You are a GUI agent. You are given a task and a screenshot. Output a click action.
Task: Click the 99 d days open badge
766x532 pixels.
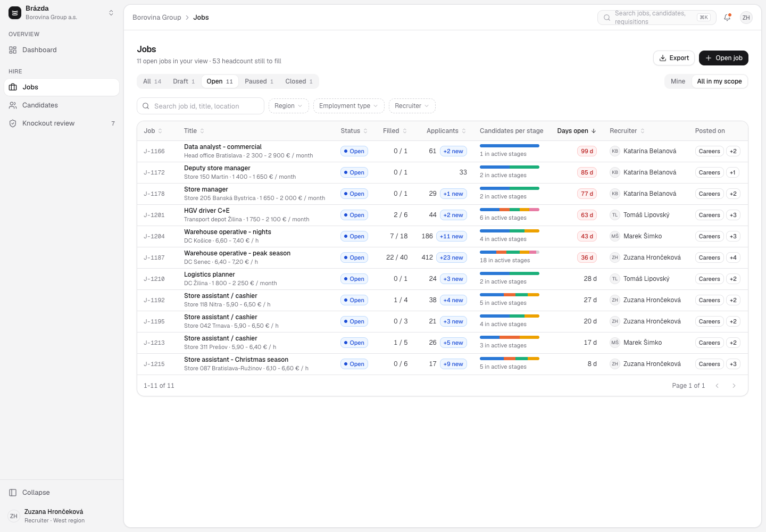(x=587, y=151)
